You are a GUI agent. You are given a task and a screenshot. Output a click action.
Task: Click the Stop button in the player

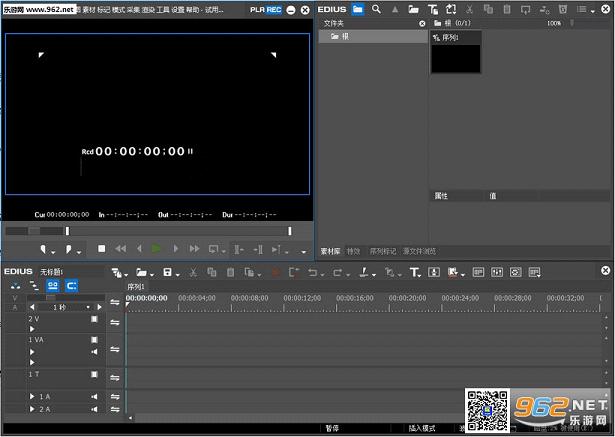click(x=102, y=249)
